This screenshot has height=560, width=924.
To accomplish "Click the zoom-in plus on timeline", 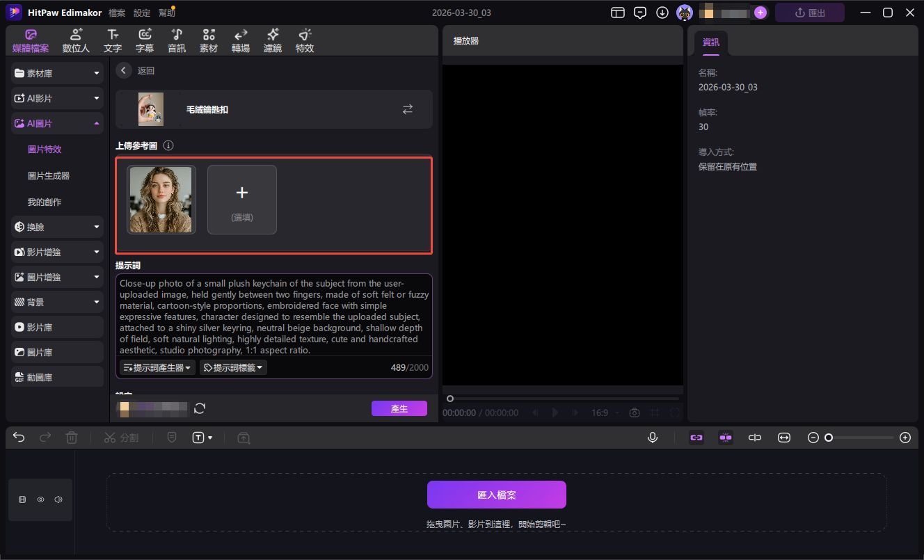I will [x=905, y=438].
